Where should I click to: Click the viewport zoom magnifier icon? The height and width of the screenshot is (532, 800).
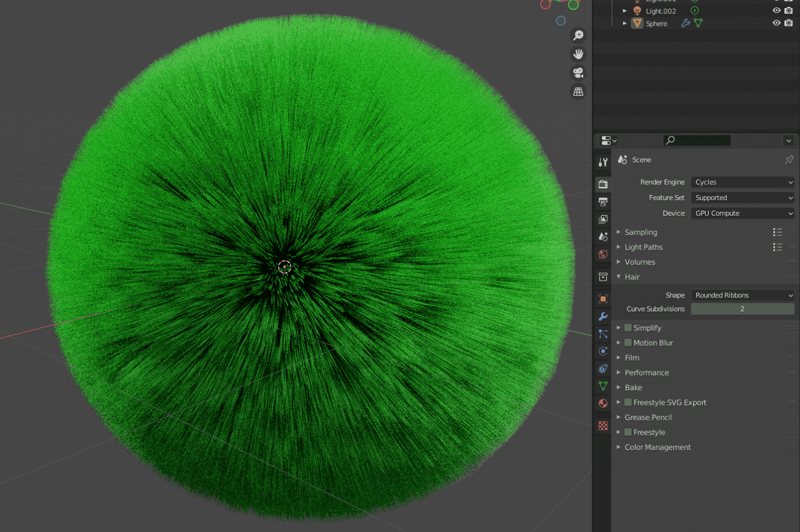pos(578,36)
